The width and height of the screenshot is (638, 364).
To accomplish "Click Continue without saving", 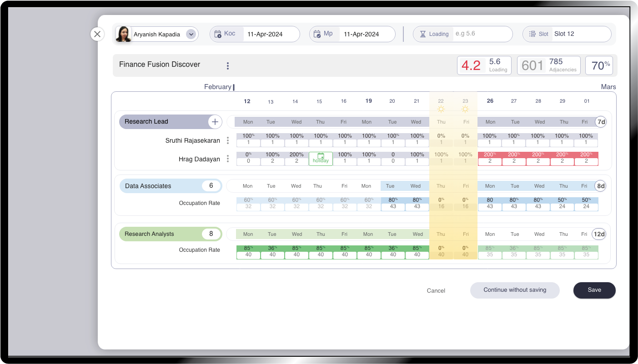I will (x=515, y=290).
